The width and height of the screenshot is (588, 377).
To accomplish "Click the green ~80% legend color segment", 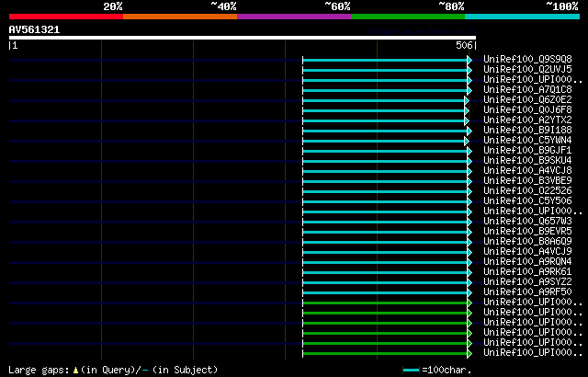I will click(408, 17).
